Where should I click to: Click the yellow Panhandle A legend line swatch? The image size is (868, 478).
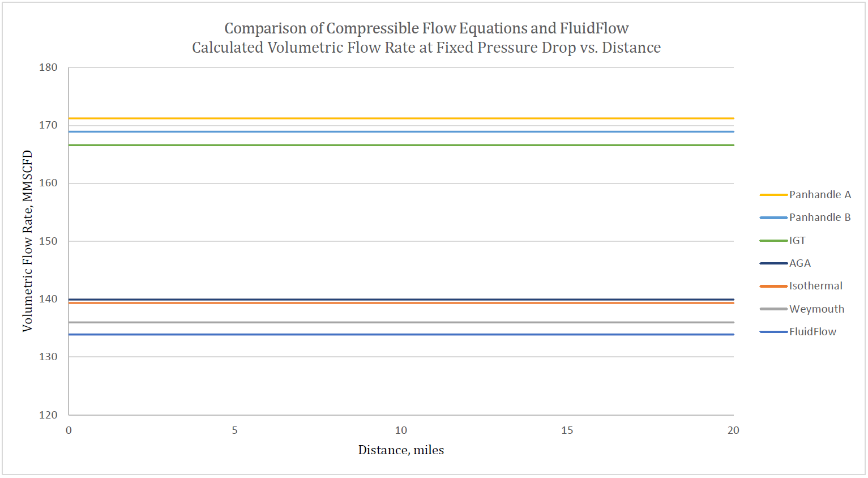tap(773, 195)
